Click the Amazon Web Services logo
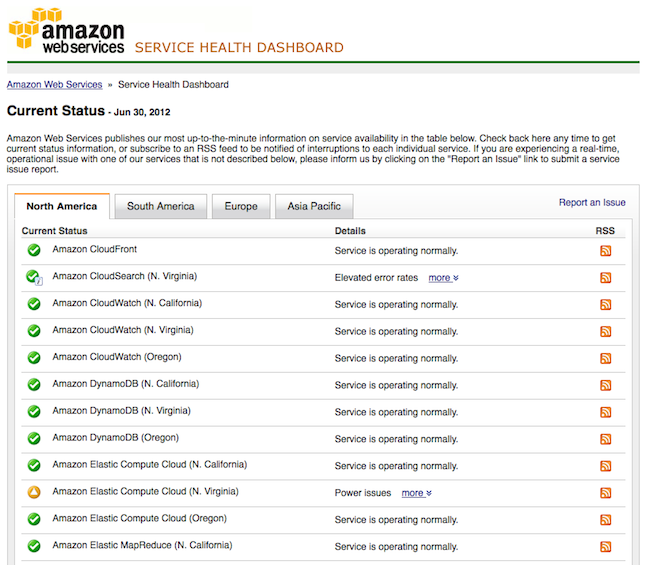 [66, 30]
